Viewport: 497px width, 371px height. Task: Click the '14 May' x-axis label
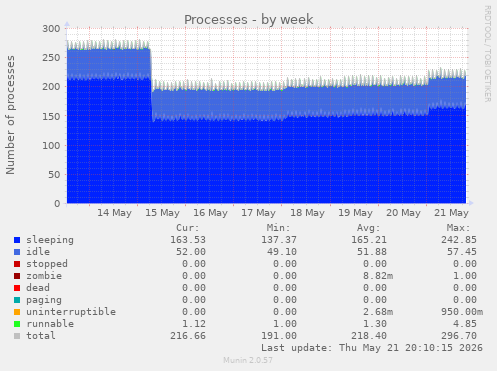point(114,213)
